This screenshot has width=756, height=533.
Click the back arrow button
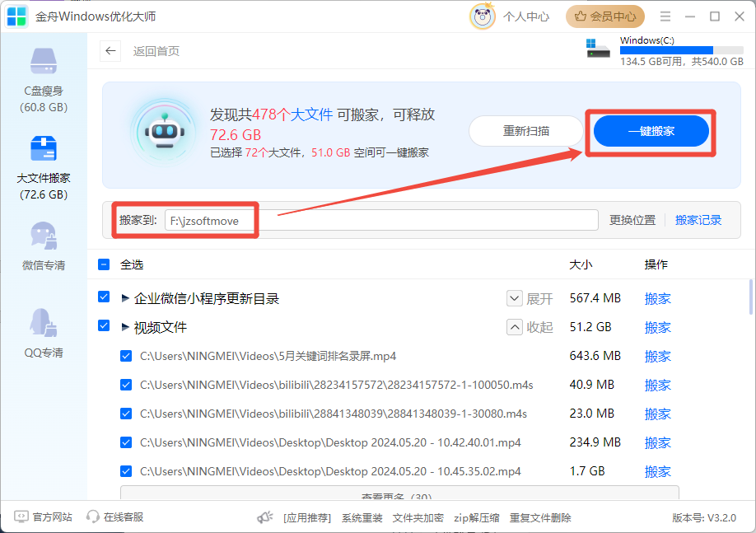click(x=110, y=51)
